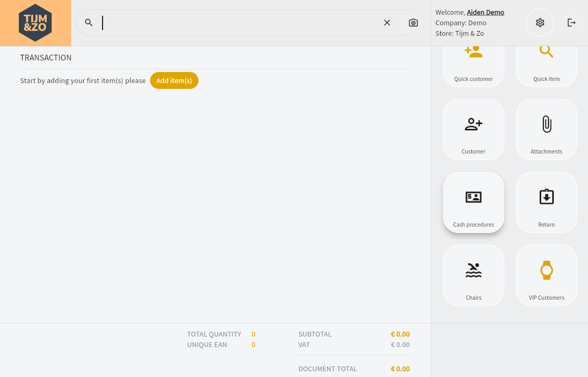588x377 pixels.
Task: Select the Customer add-person tile
Action: click(x=473, y=130)
